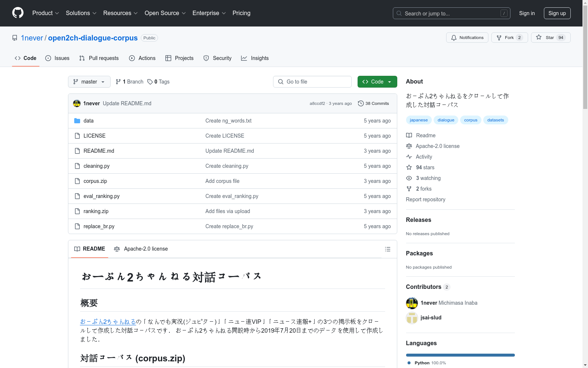Expand the Product menu

point(46,13)
